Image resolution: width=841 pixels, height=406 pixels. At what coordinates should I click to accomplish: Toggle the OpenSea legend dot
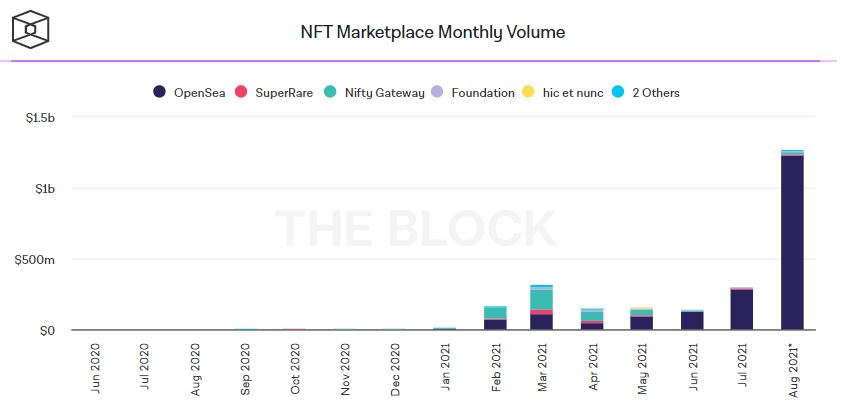click(159, 92)
